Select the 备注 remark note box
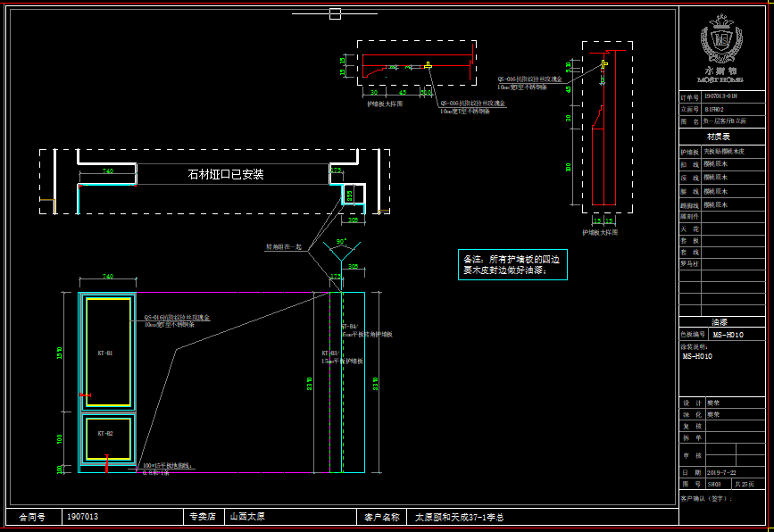 [x=512, y=264]
